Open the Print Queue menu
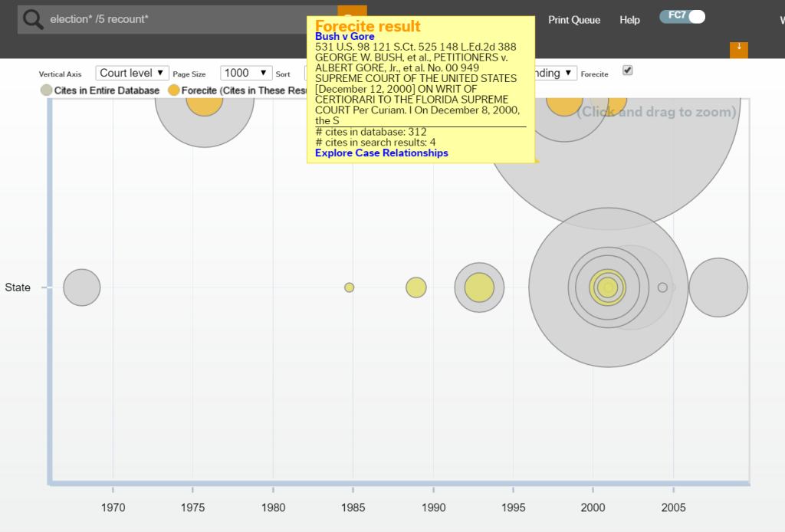 click(574, 20)
